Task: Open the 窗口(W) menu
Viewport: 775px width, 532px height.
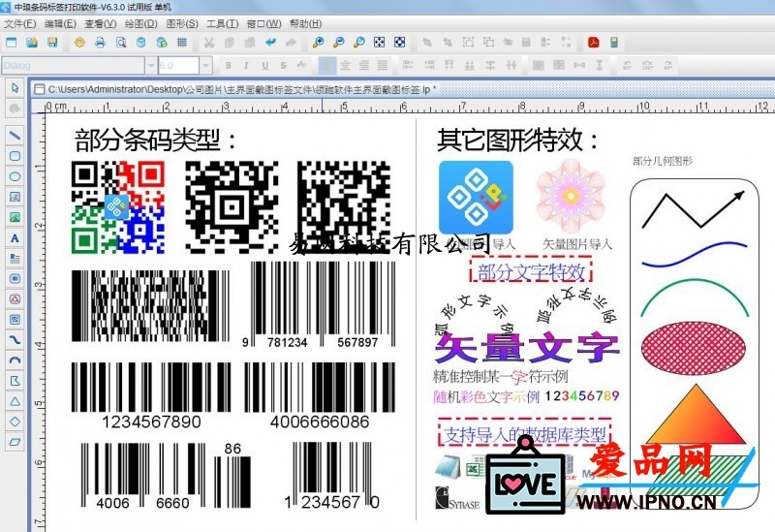Action: [x=263, y=23]
